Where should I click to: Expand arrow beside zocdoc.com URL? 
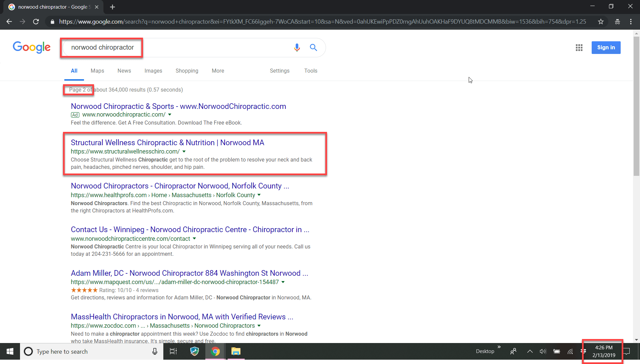click(x=259, y=326)
